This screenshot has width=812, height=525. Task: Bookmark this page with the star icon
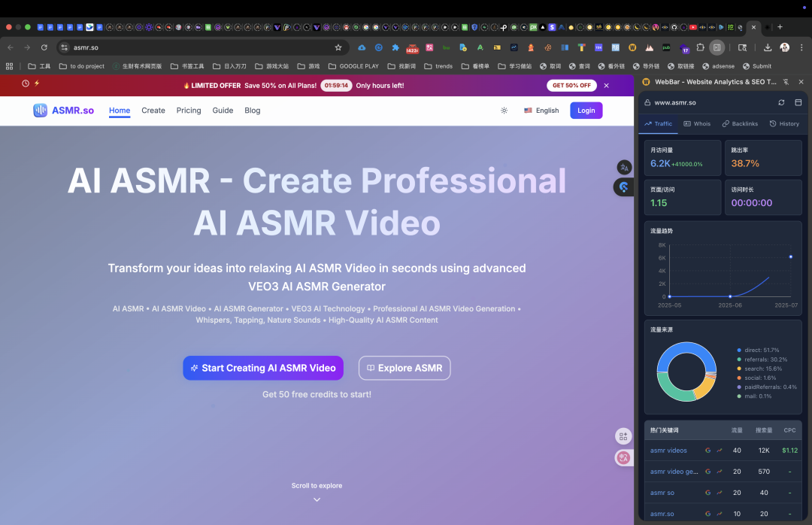coord(338,47)
